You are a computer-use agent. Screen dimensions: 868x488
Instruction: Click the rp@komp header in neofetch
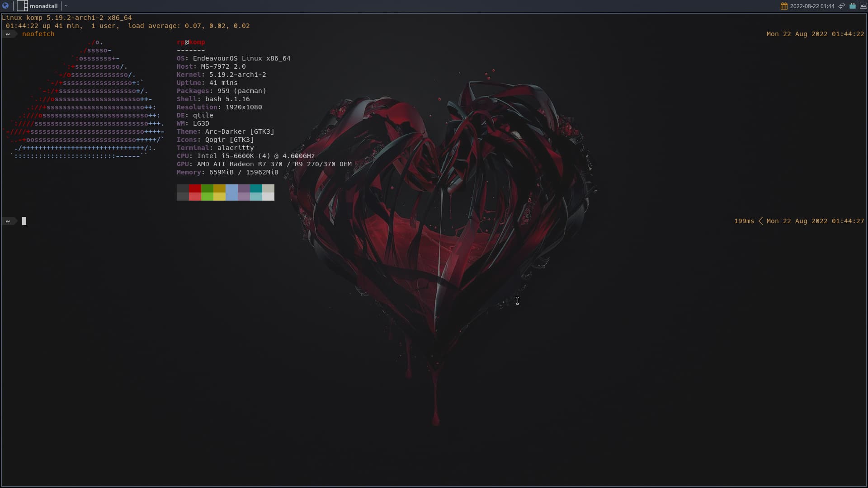click(191, 42)
